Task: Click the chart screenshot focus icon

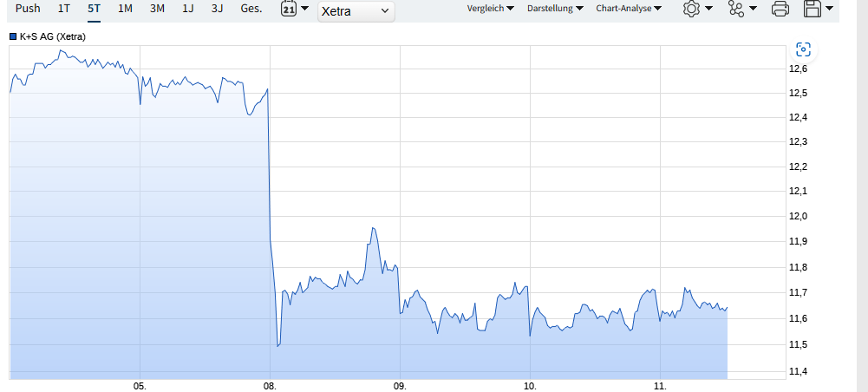Action: point(803,49)
